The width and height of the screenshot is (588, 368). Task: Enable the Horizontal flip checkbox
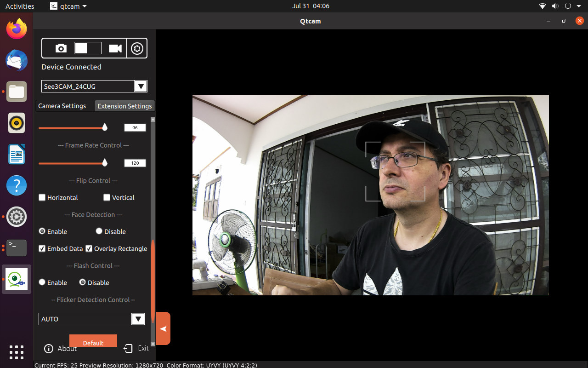point(42,197)
